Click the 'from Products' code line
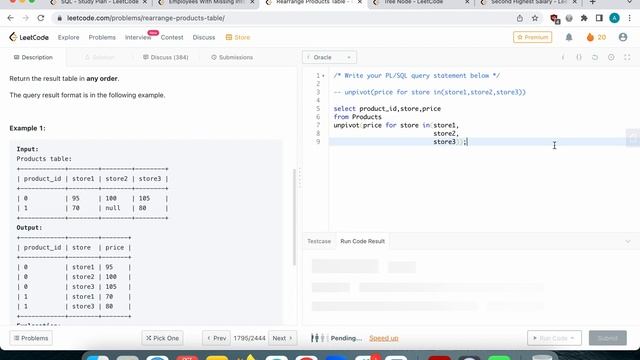The image size is (640, 360). pos(358,117)
